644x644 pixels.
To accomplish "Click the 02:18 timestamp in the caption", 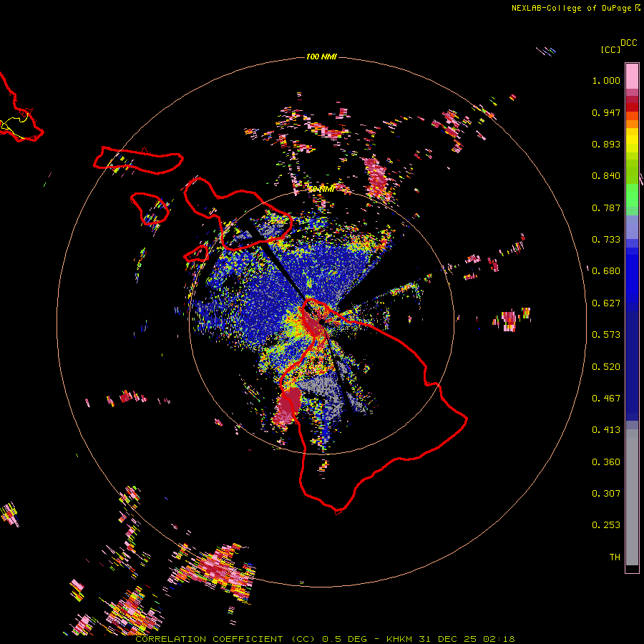I will point(499,639).
